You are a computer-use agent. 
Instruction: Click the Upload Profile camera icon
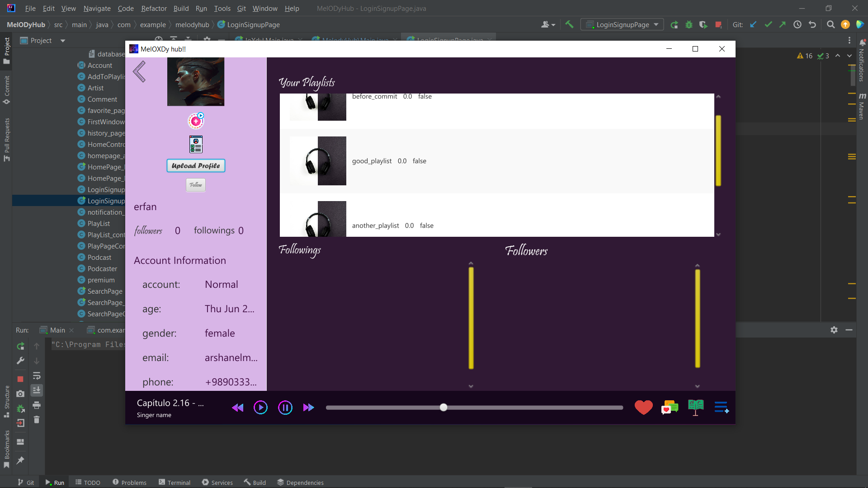pyautogui.click(x=195, y=121)
